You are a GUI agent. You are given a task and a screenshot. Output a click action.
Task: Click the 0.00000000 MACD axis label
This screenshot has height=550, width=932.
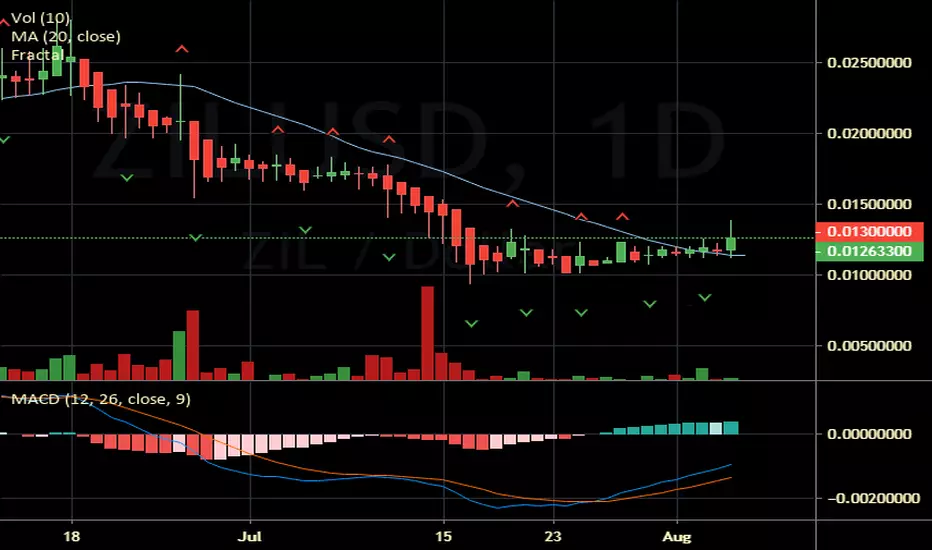(869, 434)
